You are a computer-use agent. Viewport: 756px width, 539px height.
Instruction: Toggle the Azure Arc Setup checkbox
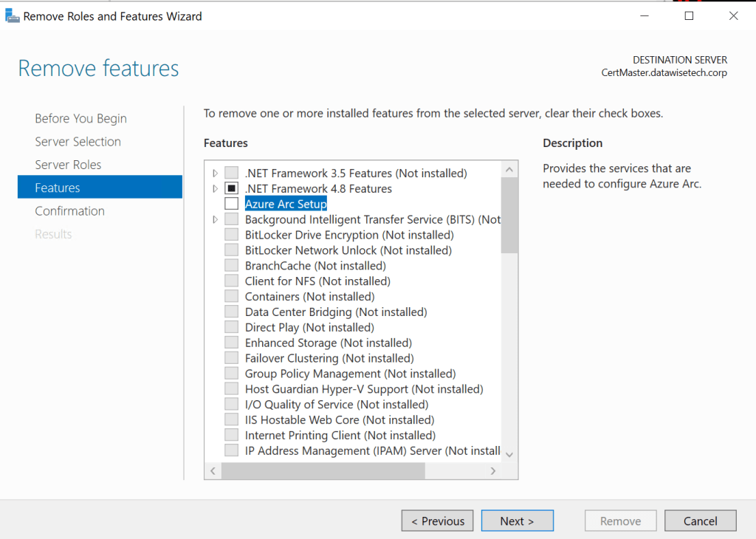[x=231, y=204]
